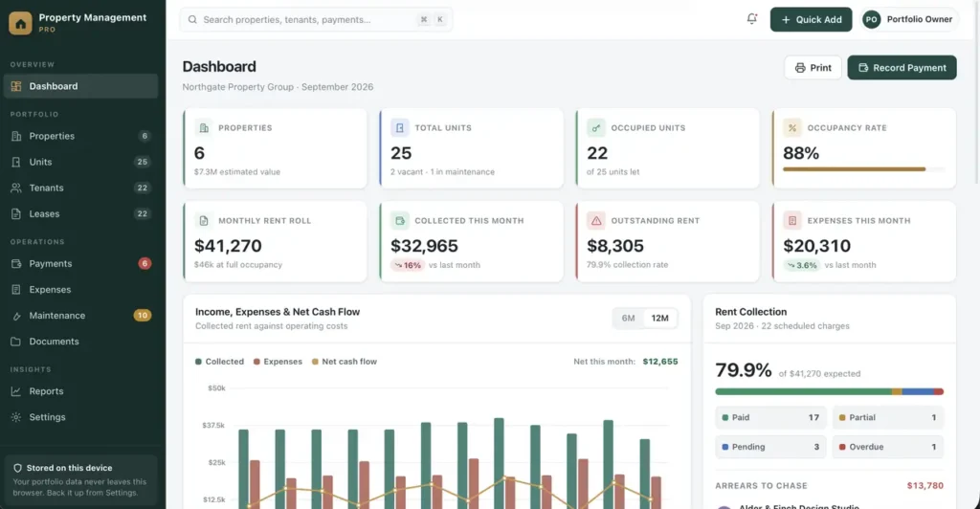Open the Leases section
Image resolution: width=980 pixels, height=509 pixels.
click(80, 213)
